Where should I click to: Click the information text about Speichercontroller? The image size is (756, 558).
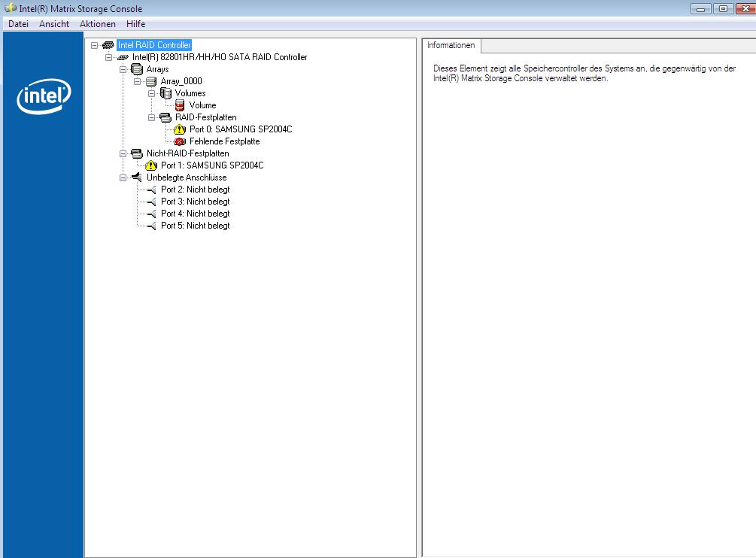click(584, 73)
